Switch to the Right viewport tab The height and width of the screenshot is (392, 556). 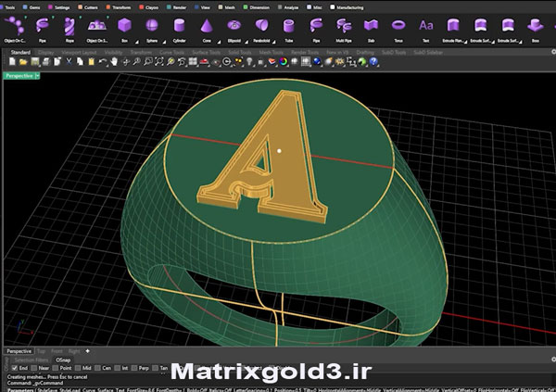click(74, 351)
